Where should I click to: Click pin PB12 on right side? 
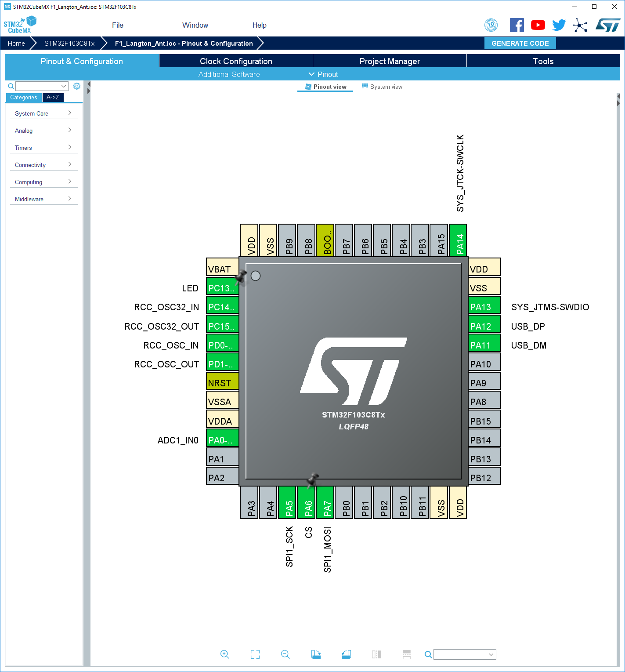(x=484, y=476)
